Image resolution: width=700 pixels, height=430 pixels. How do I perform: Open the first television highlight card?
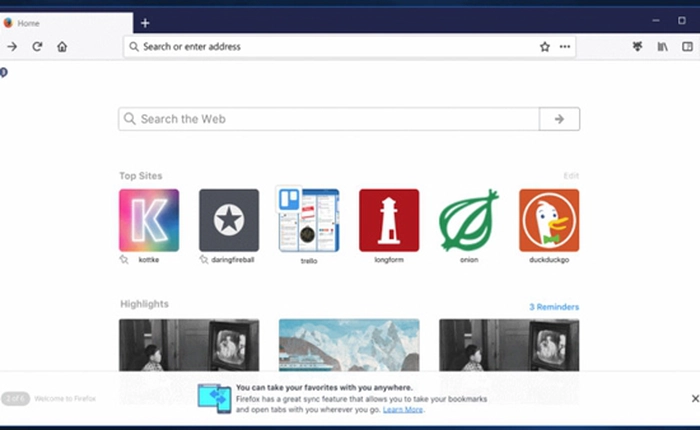pyautogui.click(x=189, y=345)
